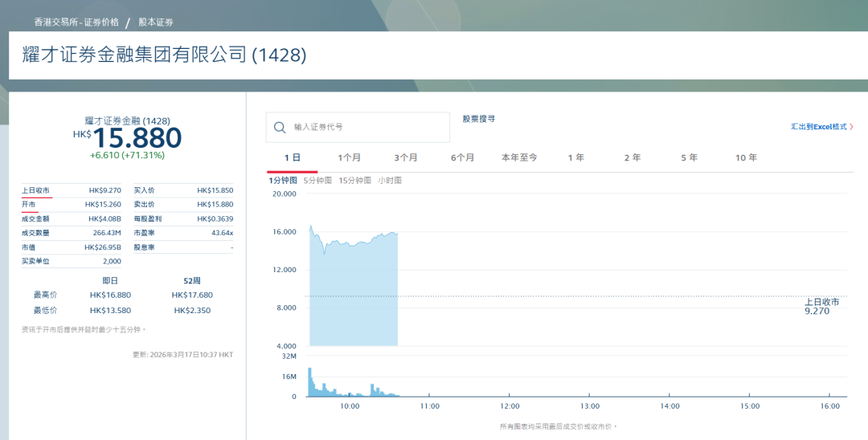Choose the 小时图 chart interval

pyautogui.click(x=390, y=181)
